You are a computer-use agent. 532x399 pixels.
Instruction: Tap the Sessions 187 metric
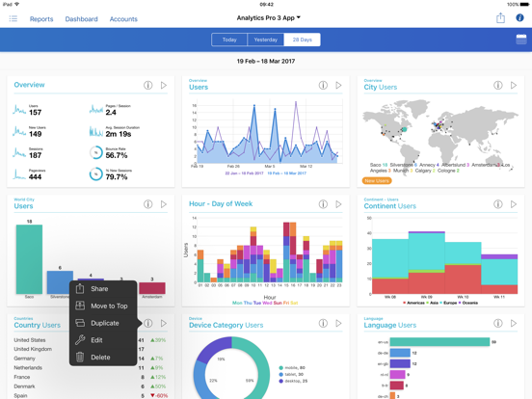pos(28,153)
